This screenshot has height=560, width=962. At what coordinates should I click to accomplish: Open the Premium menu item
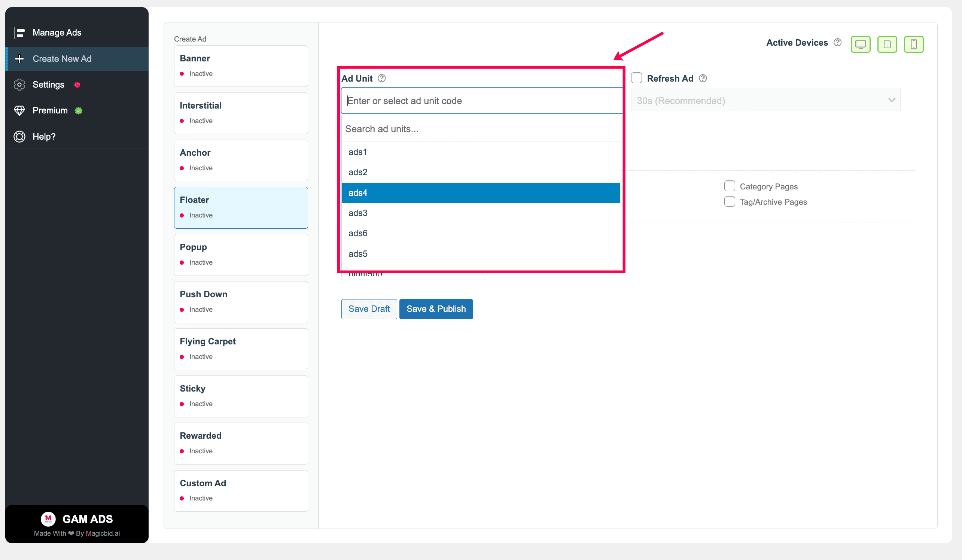[x=77, y=111]
